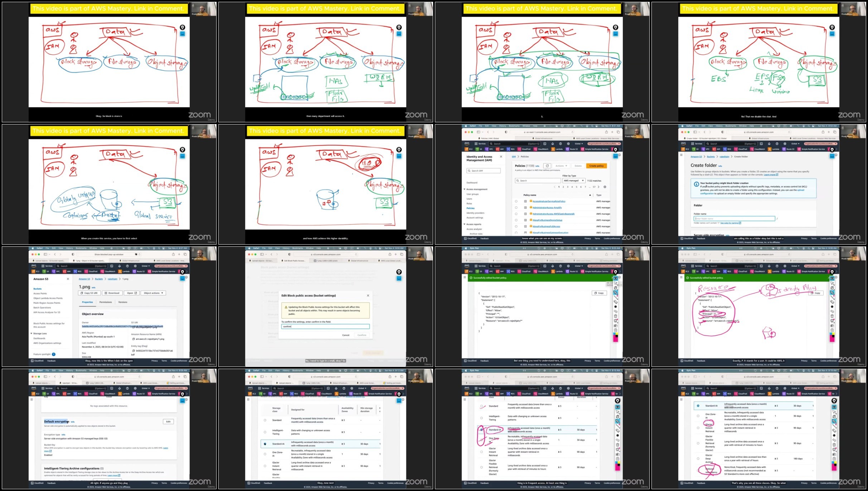Click the Download button on the 1.png page

pos(112,293)
